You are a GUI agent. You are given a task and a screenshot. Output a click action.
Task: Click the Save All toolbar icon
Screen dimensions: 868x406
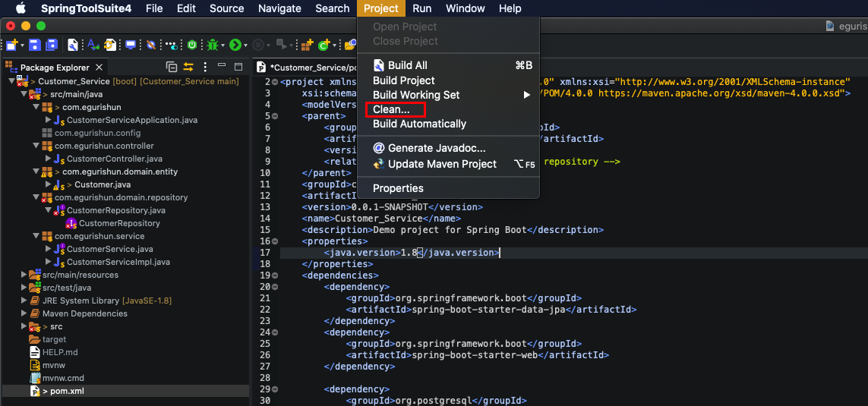click(x=52, y=45)
